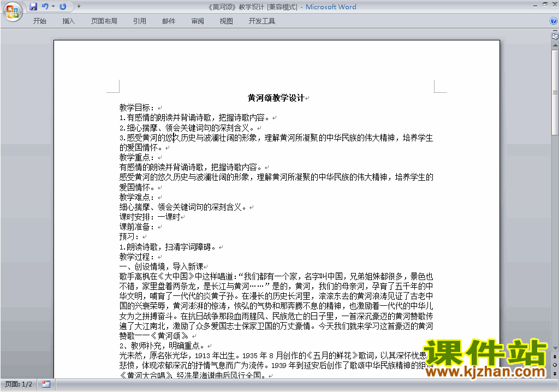Click the heading 教学重点：

(138, 157)
